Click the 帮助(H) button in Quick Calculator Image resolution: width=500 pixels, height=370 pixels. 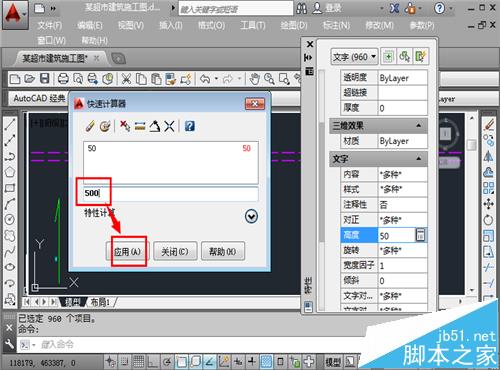223,251
